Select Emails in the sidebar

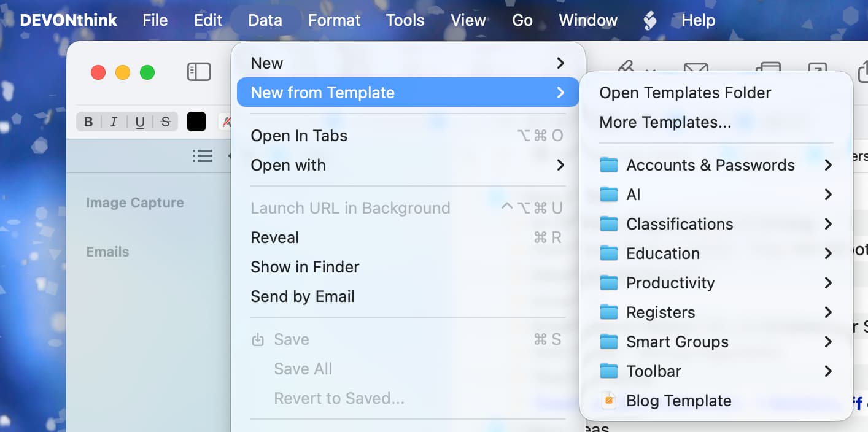(x=107, y=252)
